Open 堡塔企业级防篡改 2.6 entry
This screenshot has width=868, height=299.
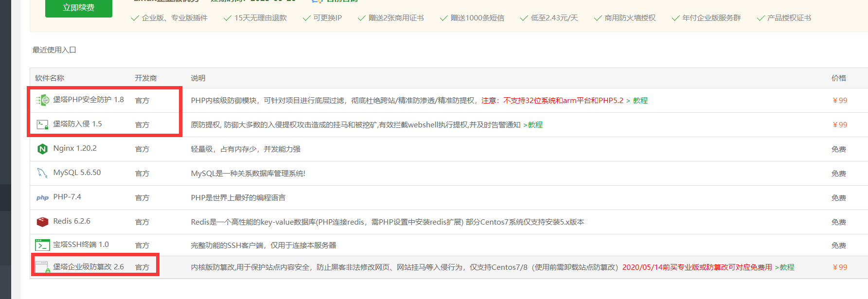[x=89, y=267]
